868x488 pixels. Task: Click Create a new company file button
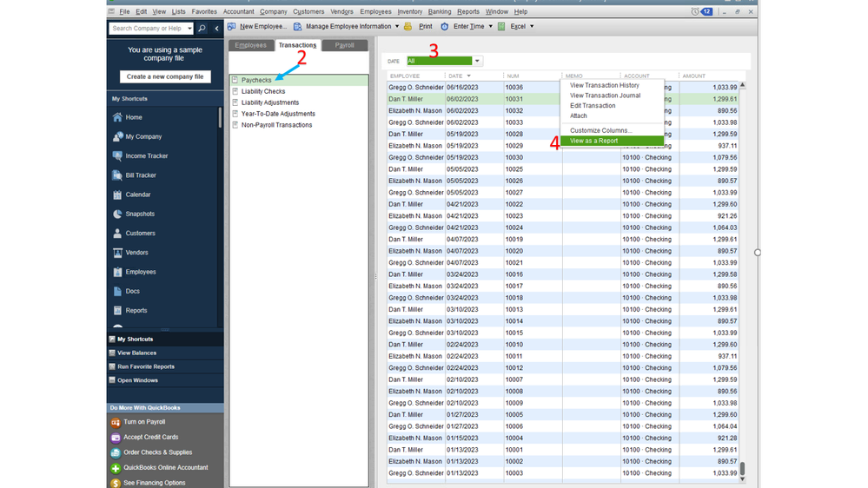[x=165, y=77]
